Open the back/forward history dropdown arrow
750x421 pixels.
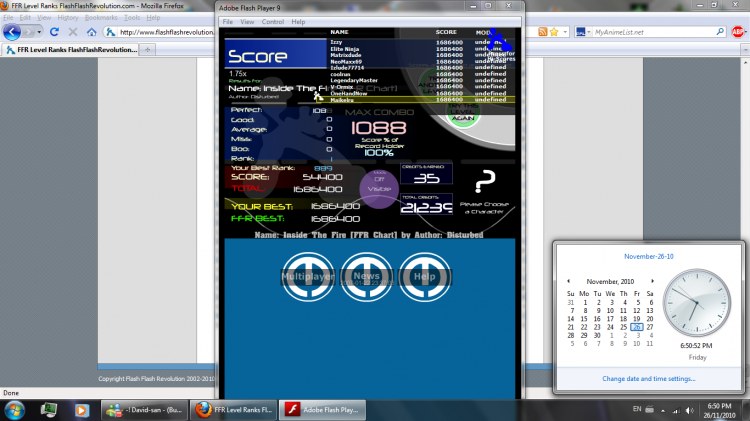pos(39,32)
